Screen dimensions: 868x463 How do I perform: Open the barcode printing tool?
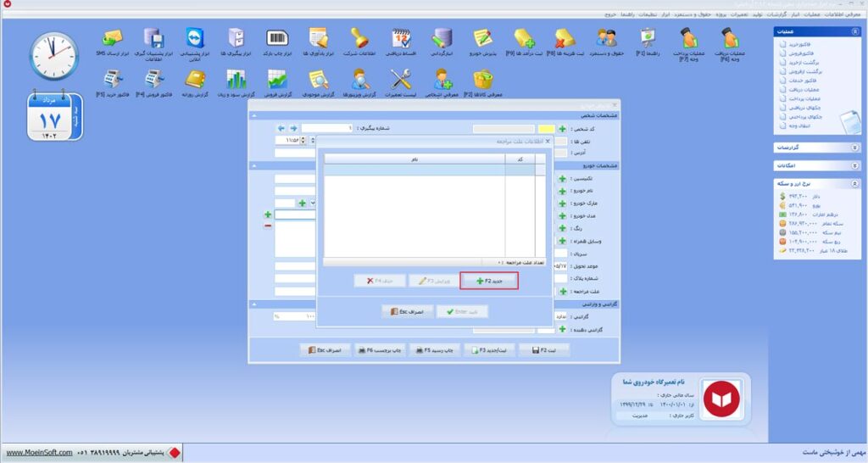point(277,38)
